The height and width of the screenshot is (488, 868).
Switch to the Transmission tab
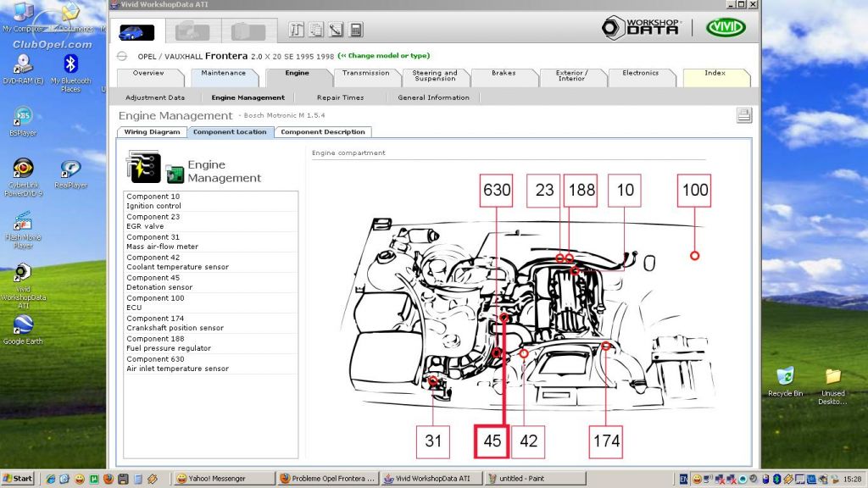(x=366, y=76)
